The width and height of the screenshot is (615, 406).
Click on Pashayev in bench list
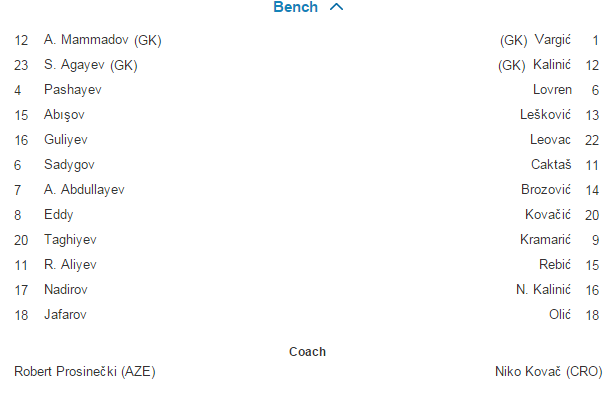[x=72, y=90]
